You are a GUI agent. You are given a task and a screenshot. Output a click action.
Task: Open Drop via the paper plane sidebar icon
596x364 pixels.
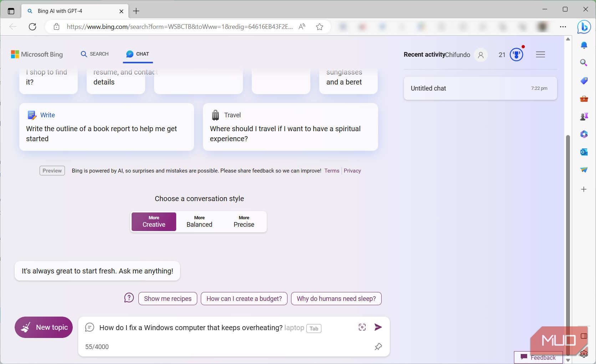coord(584,170)
